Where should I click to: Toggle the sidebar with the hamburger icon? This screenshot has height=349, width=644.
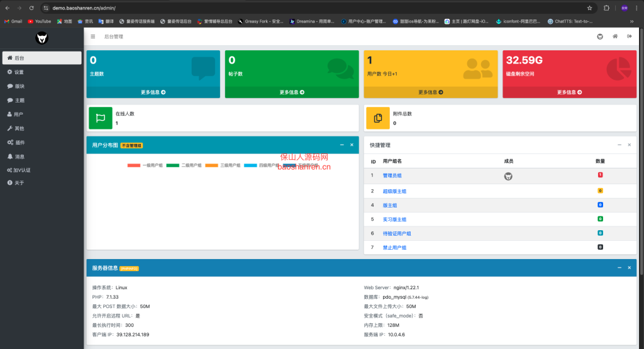(x=93, y=36)
